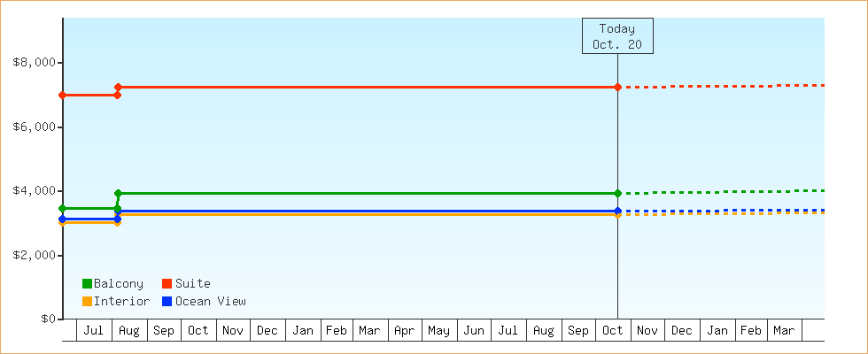Screen dimensions: 868x354
Task: Click the red Suite legend swatch
Action: pos(167,283)
